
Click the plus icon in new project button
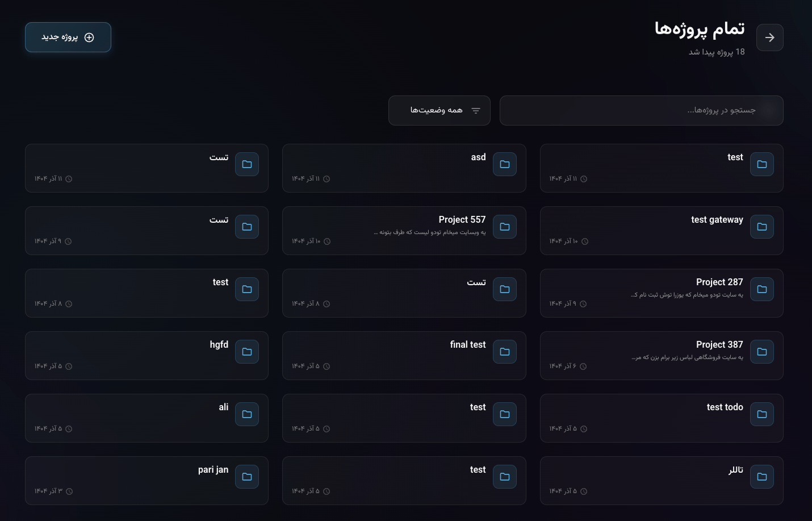click(x=89, y=37)
